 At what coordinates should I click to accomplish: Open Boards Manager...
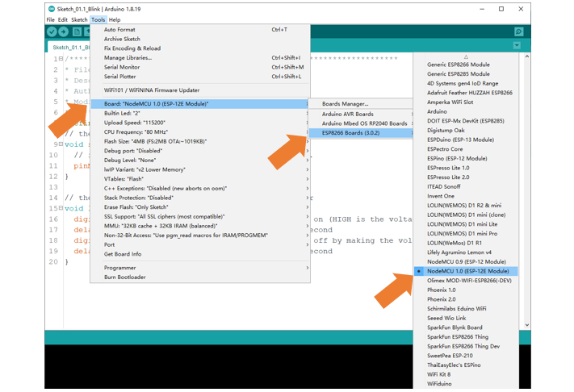(x=361, y=104)
